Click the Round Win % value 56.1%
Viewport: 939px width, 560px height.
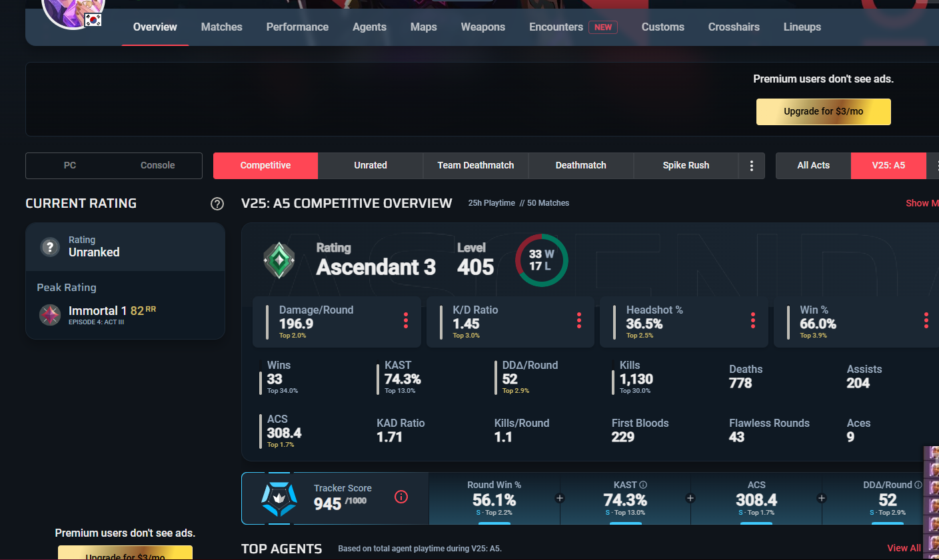pos(494,500)
